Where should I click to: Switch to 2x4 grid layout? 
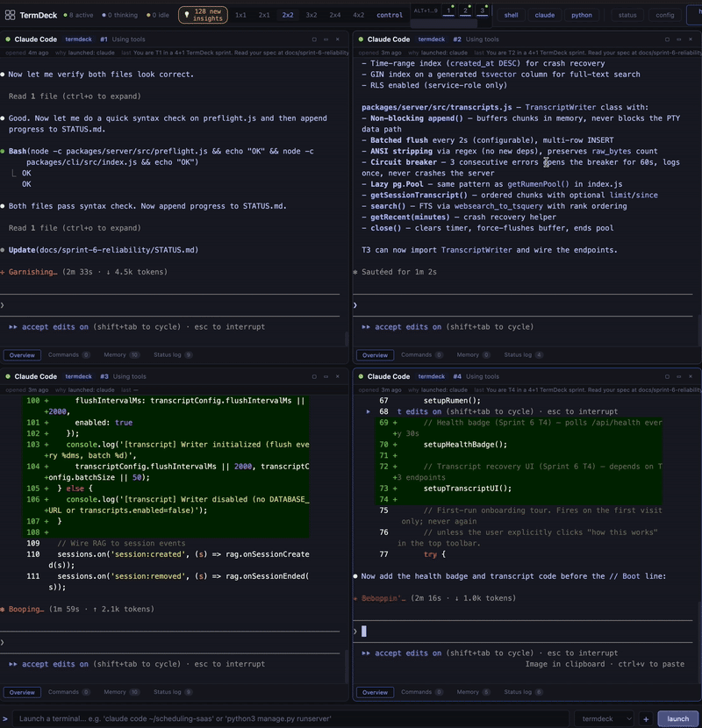[x=335, y=15]
